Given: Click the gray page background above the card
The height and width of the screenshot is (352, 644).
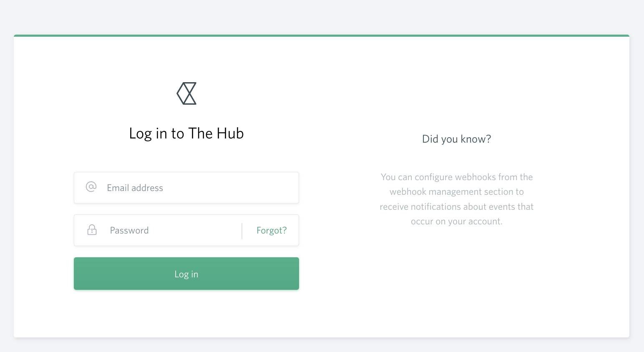Looking at the screenshot, I should [321, 17].
